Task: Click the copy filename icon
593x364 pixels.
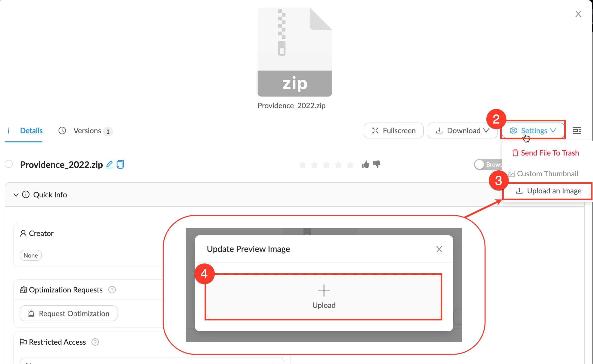Action: 120,164
